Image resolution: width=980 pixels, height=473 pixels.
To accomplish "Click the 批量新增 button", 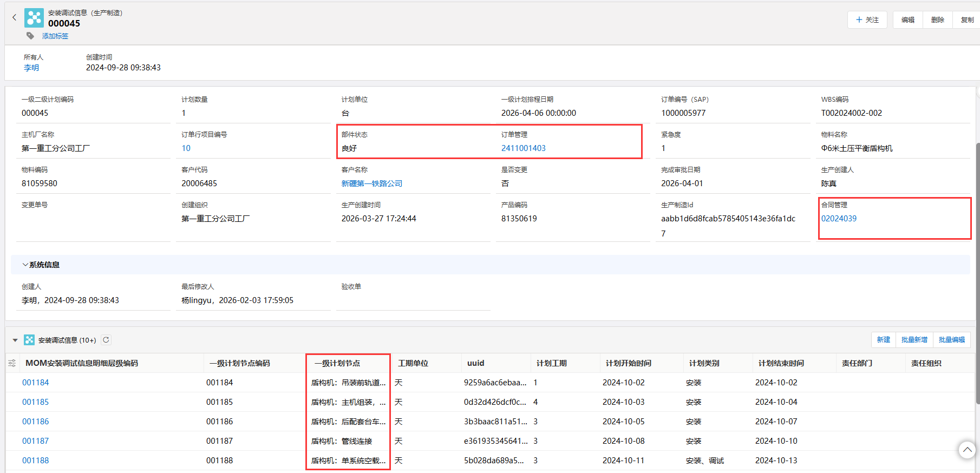I will tap(914, 340).
